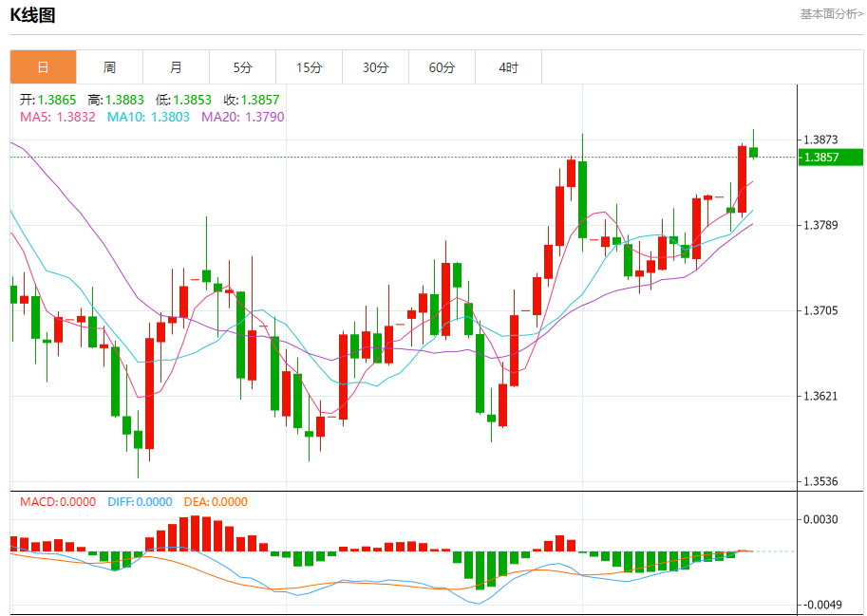867x616 pixels.
Task: Click the 1.3873 price axis label
Action: [x=820, y=140]
